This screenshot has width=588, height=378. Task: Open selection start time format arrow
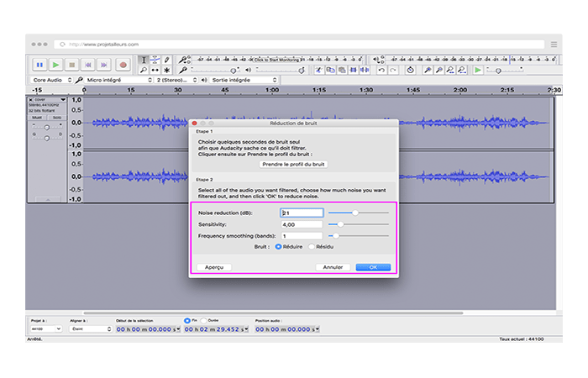tap(178, 329)
